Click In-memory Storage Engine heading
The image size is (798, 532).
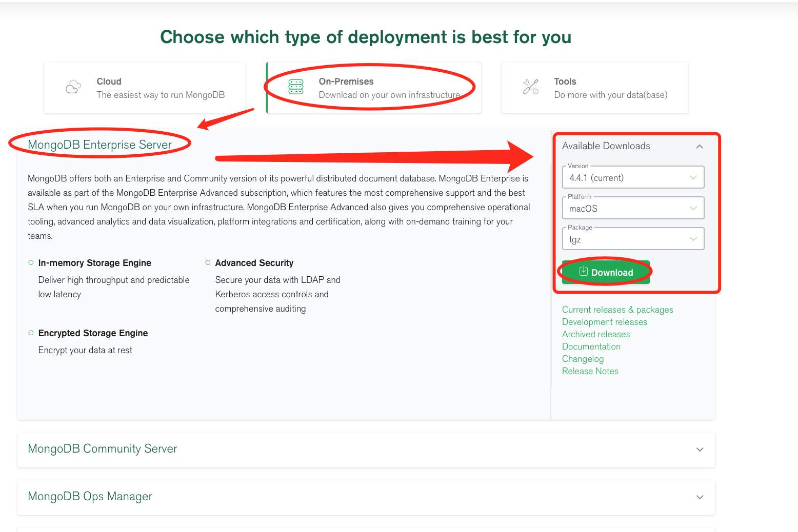click(94, 263)
